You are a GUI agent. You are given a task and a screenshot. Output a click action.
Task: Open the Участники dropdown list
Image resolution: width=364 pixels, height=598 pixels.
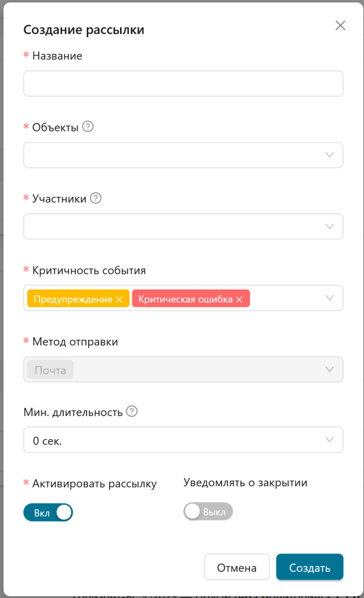click(x=183, y=227)
